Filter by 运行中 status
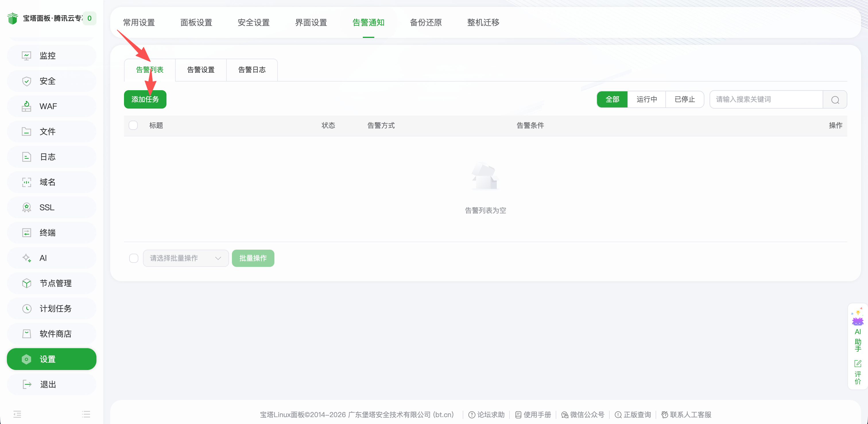The height and width of the screenshot is (424, 868). [x=647, y=99]
